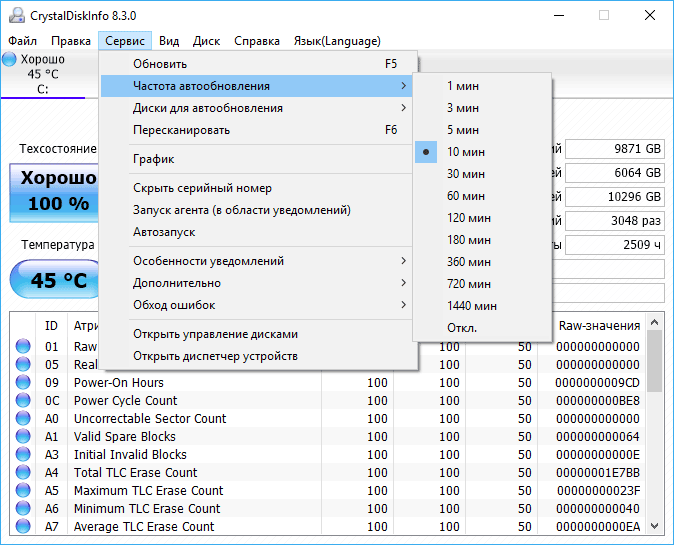Select 3 мин auto-refresh interval
This screenshot has height=545, width=674.
[x=482, y=108]
